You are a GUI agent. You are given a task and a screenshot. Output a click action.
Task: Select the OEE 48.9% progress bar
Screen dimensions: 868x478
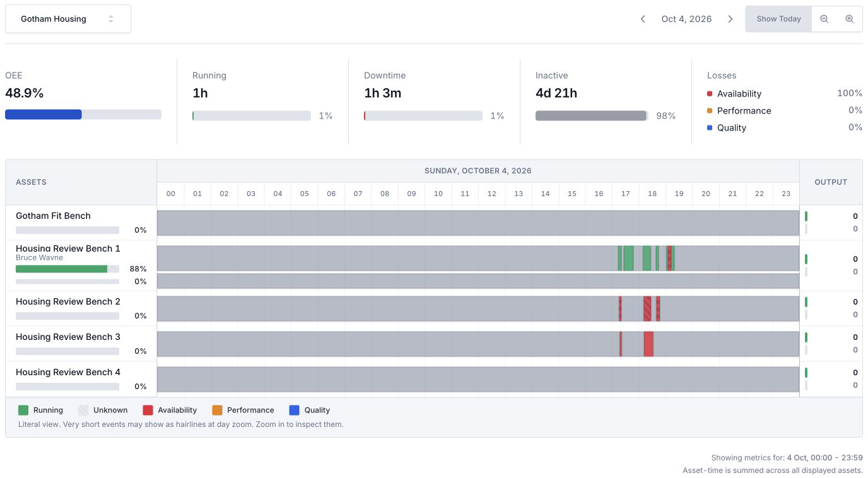coord(83,114)
